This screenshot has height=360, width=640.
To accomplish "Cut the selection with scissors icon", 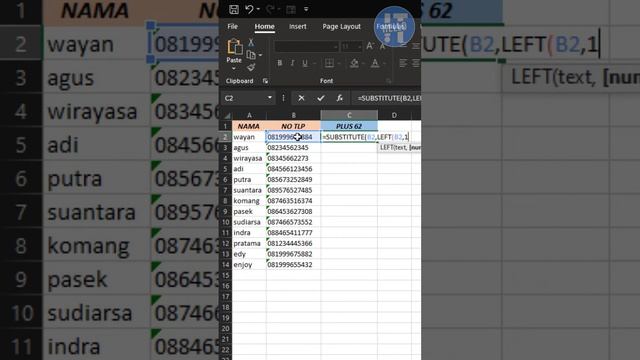I will pos(251,42).
